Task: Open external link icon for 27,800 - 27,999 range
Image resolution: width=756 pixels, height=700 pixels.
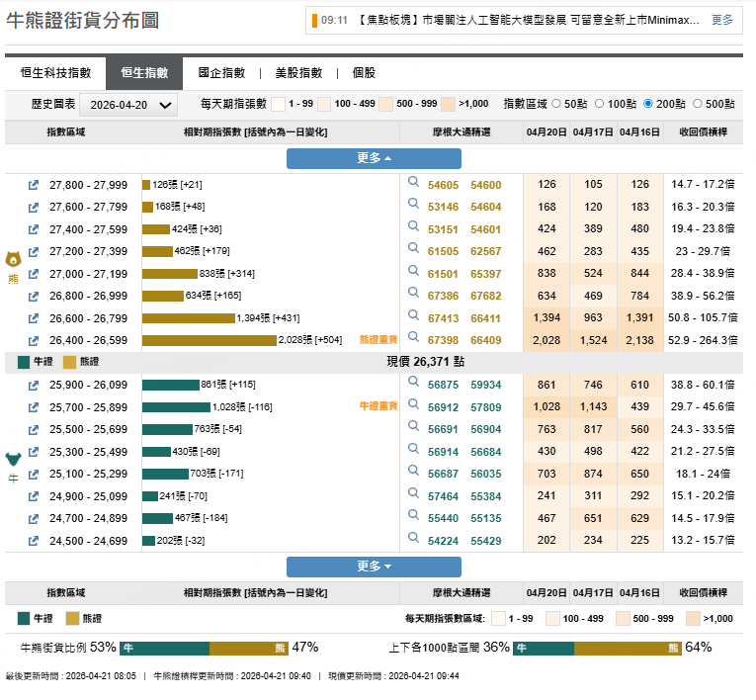Action: click(33, 185)
